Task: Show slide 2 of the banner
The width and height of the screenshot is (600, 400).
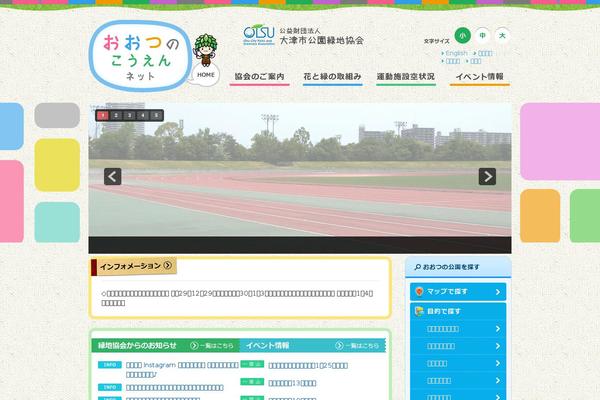Action: pos(116,115)
